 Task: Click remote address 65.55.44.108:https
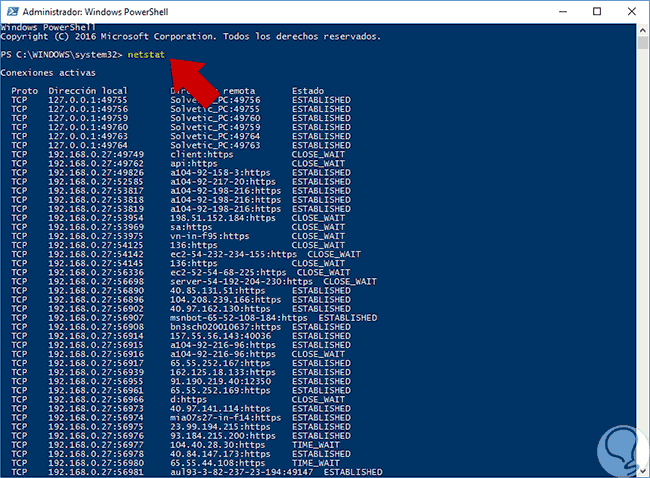218,463
